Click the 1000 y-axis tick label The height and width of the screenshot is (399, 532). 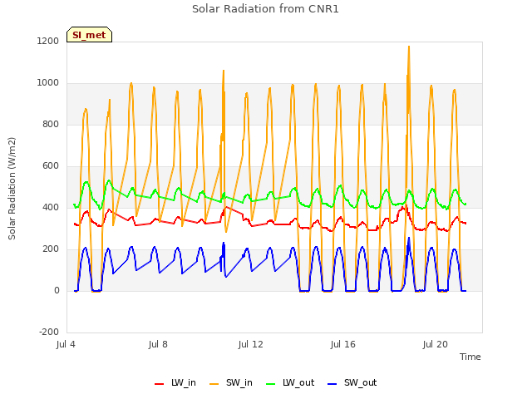coord(48,82)
